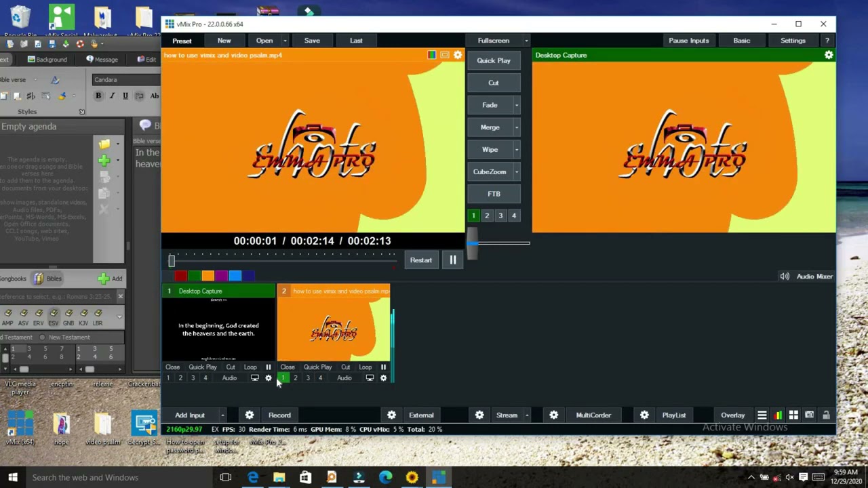Open File Explorer from the taskbar

pos(279,477)
